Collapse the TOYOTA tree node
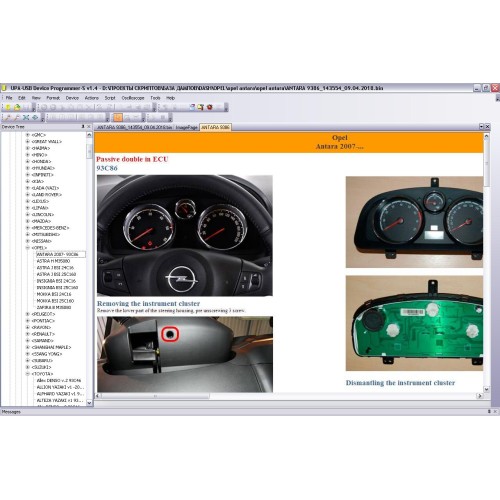The image size is (500, 500). pos(28,374)
